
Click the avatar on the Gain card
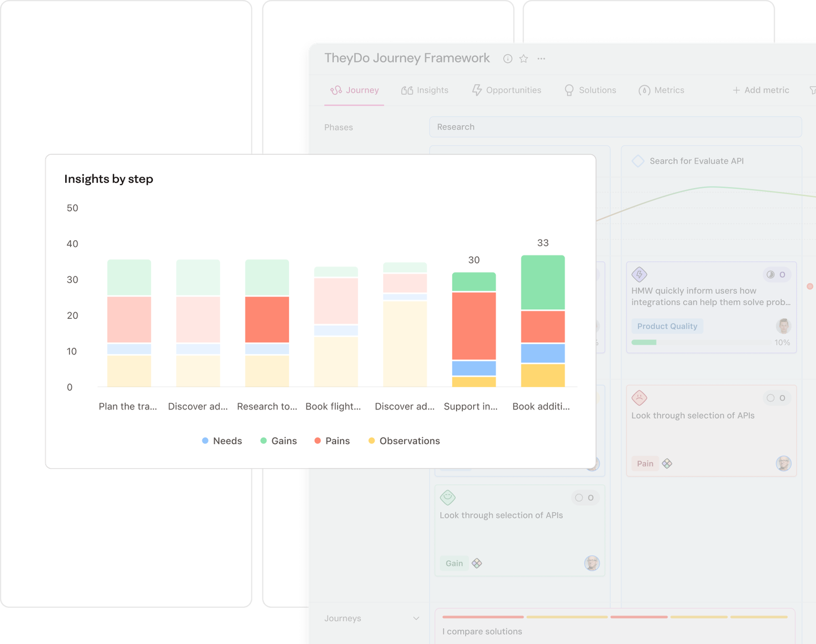pyautogui.click(x=592, y=563)
